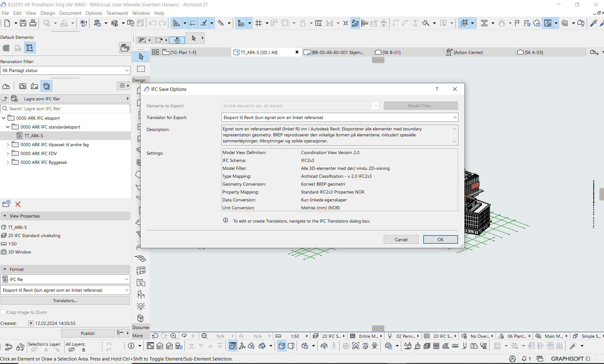Expand the 0000 ARK IFC FDV folder
The image size is (604, 364).
point(8,153)
